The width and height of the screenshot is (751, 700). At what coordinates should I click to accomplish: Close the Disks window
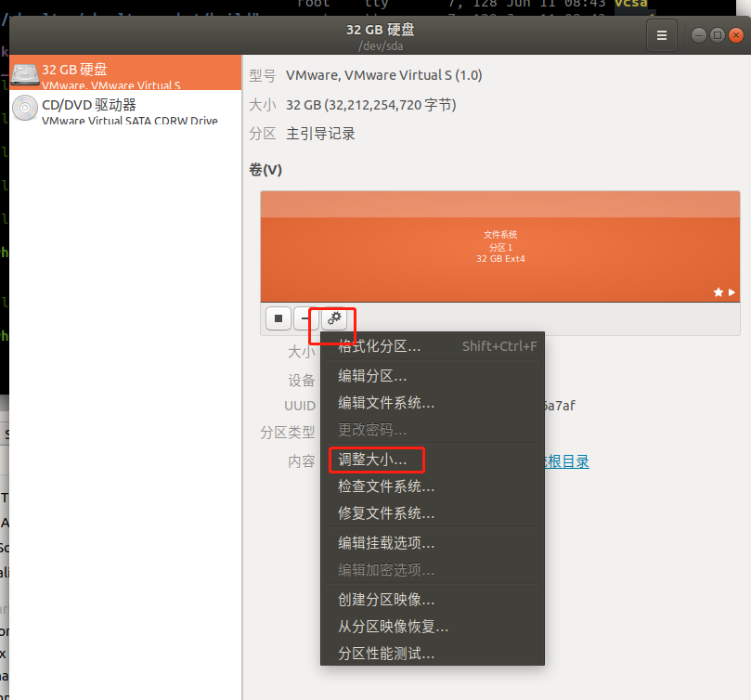point(736,35)
